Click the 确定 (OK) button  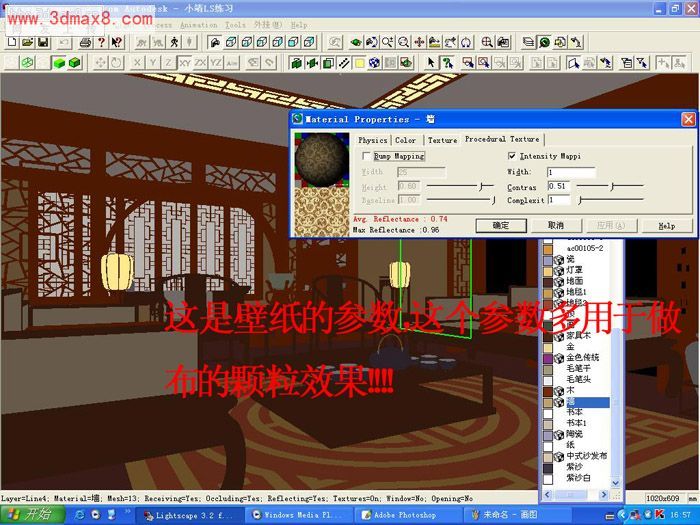[501, 226]
